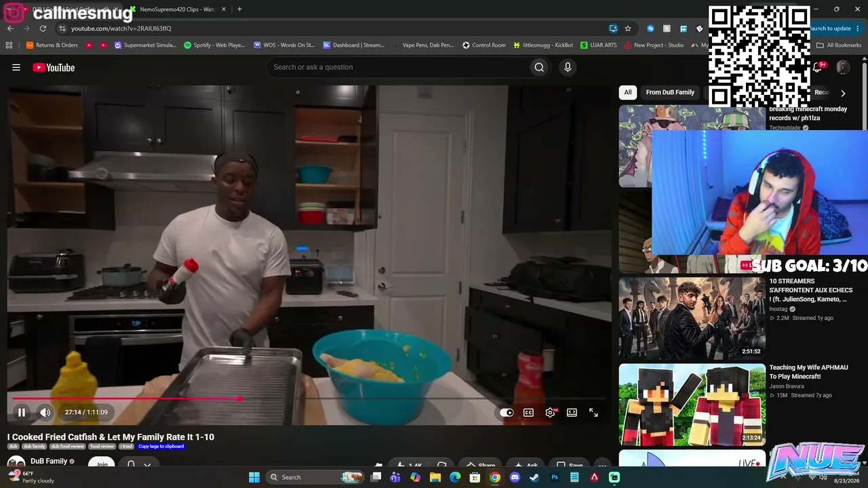Open Photoshop from the taskbar
The height and width of the screenshot is (488, 868).
(x=554, y=477)
